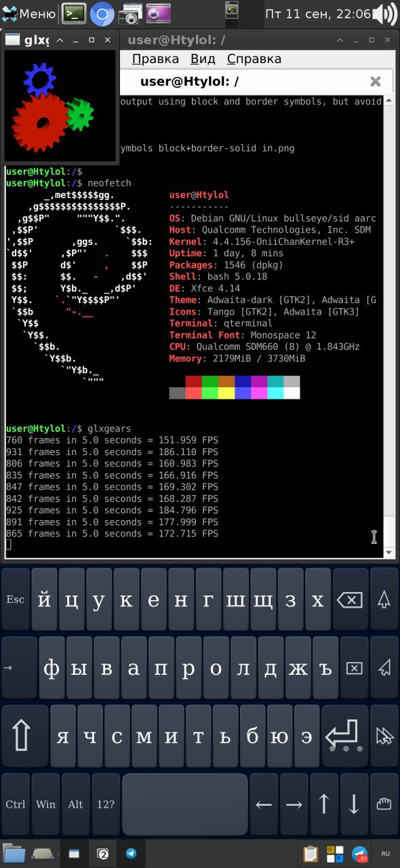
Task: Open Telegram tray icon with 91 badge
Action: 359,854
